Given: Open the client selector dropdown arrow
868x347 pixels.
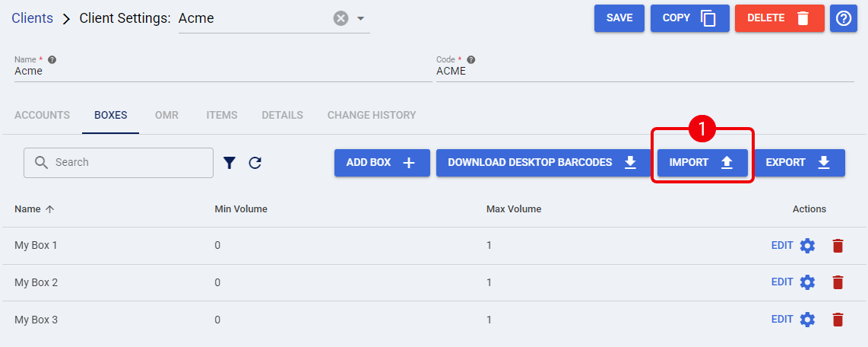Looking at the screenshot, I should (x=360, y=18).
